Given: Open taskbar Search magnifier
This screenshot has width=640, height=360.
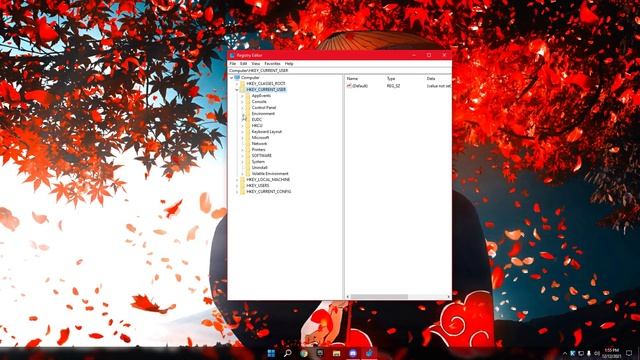Looking at the screenshot, I should pos(287,353).
